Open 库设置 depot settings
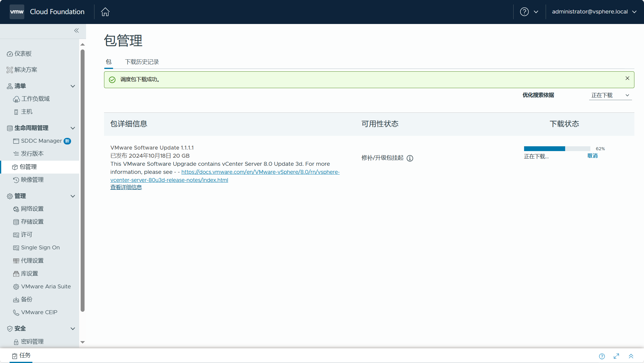 point(26,274)
